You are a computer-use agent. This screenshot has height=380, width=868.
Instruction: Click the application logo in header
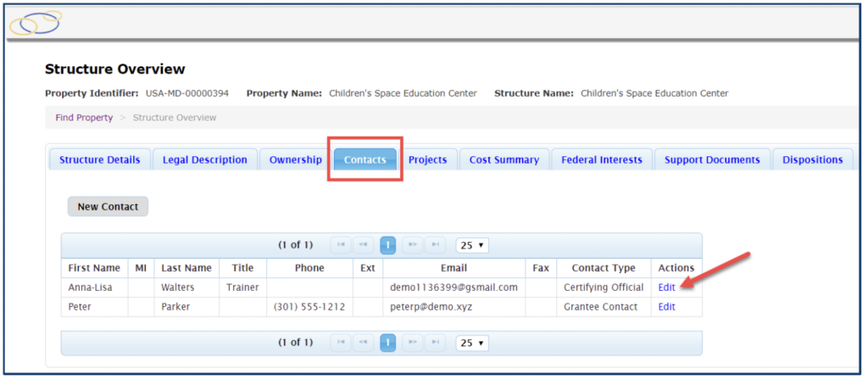(36, 24)
